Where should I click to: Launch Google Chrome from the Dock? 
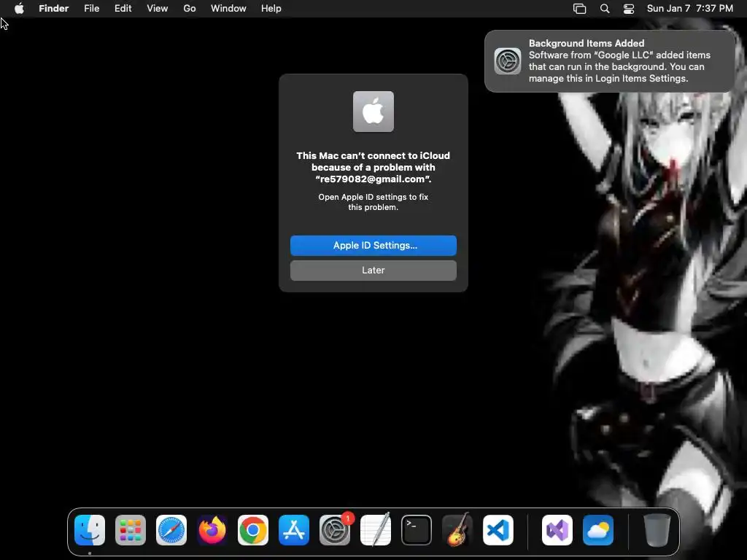tap(253, 530)
